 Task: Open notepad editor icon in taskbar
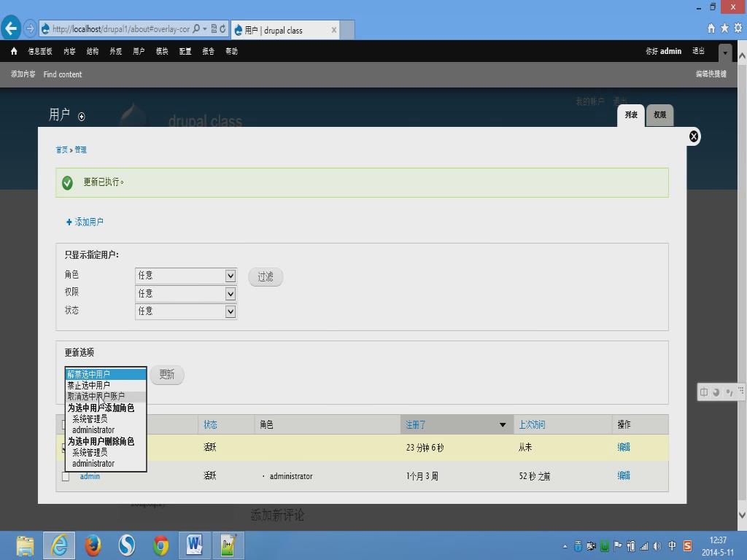tap(228, 545)
